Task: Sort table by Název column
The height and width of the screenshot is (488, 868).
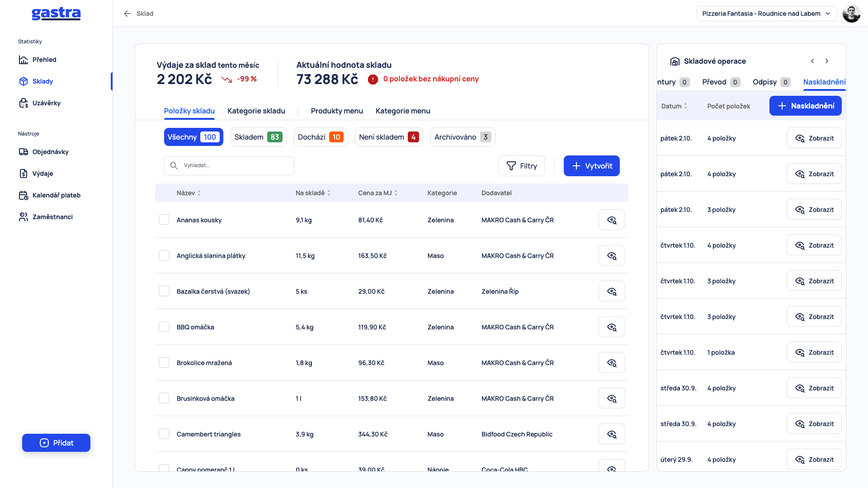Action: click(189, 193)
